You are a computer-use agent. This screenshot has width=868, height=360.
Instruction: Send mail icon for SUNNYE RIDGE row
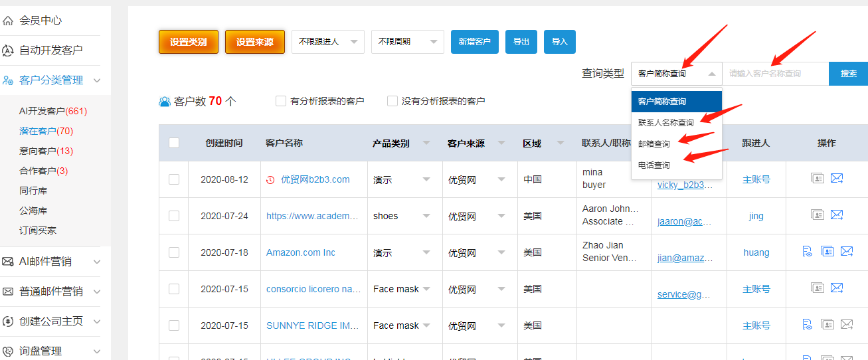(x=847, y=324)
